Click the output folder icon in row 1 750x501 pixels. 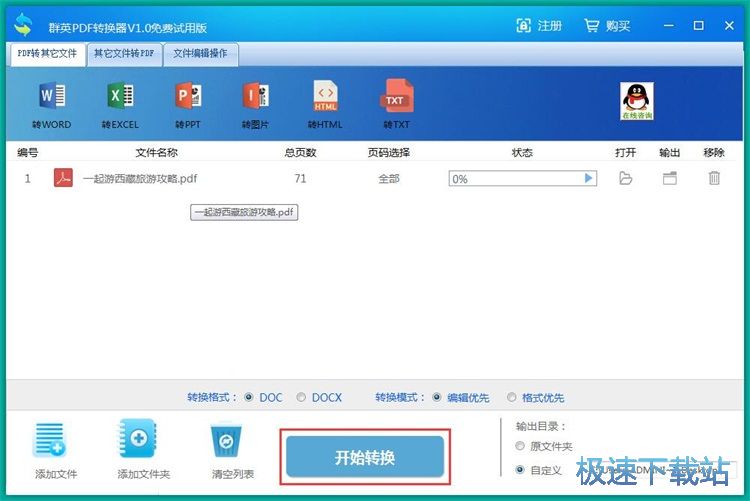[670, 178]
